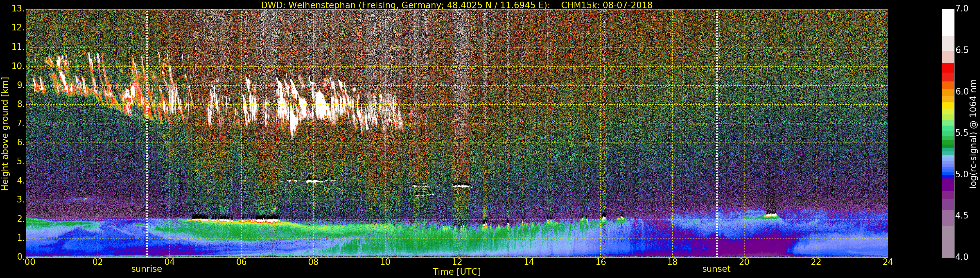The width and height of the screenshot is (980, 278).
Task: Click the "Time [UTC]" axis label
Action: (457, 272)
